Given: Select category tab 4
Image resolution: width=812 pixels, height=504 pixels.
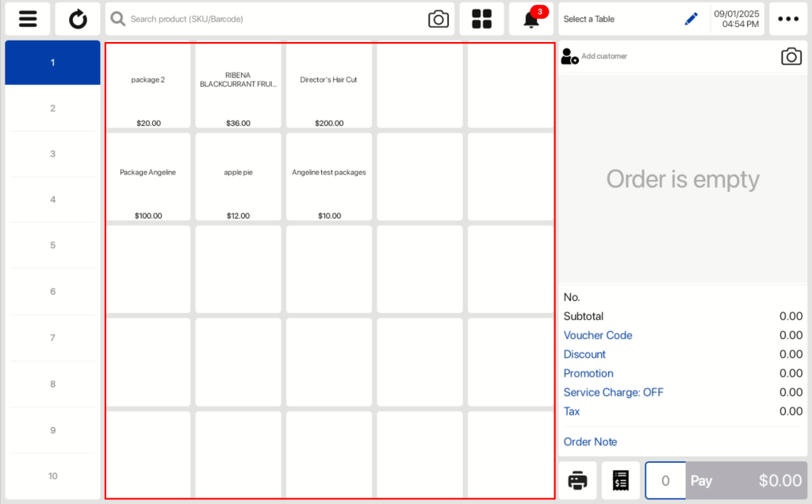Looking at the screenshot, I should (53, 199).
